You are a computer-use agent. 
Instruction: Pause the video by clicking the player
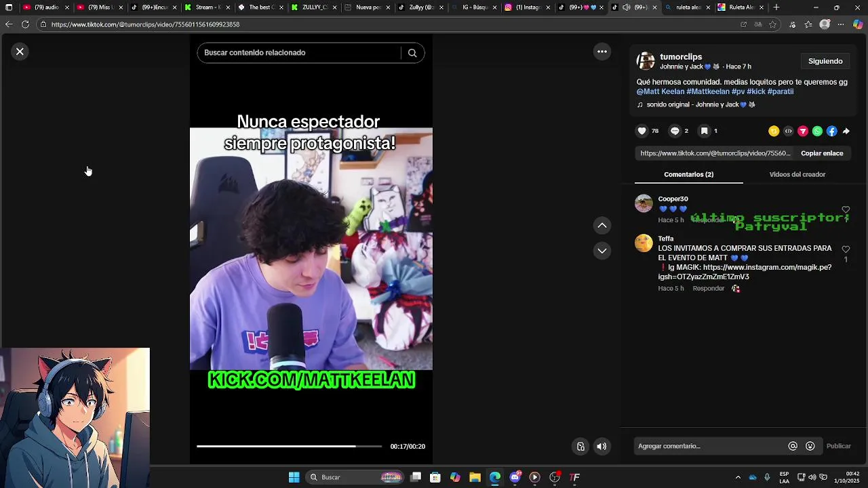[311, 249]
